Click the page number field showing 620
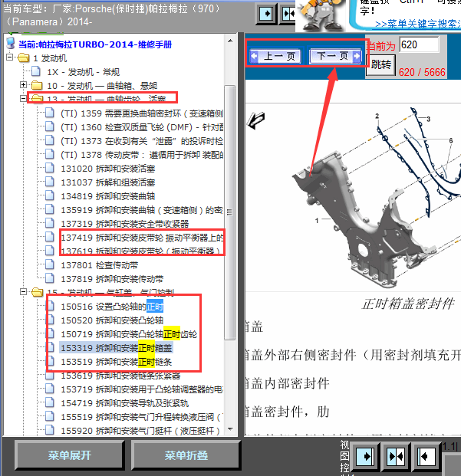This screenshot has height=476, width=461. [419, 44]
